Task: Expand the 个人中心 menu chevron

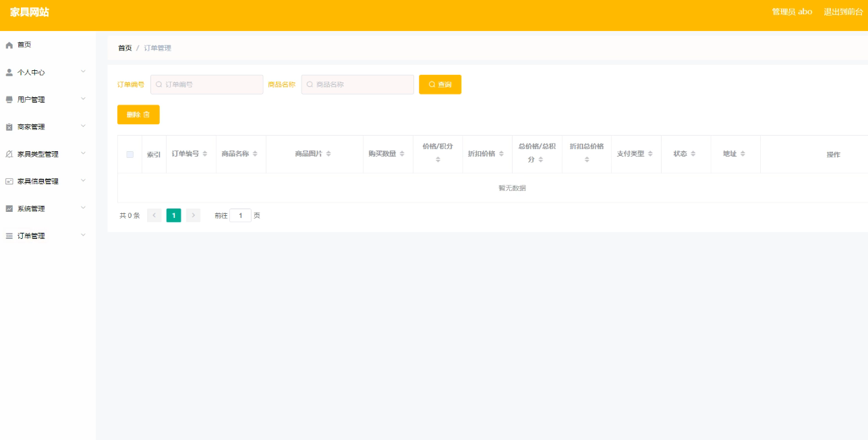Action: pyautogui.click(x=83, y=71)
